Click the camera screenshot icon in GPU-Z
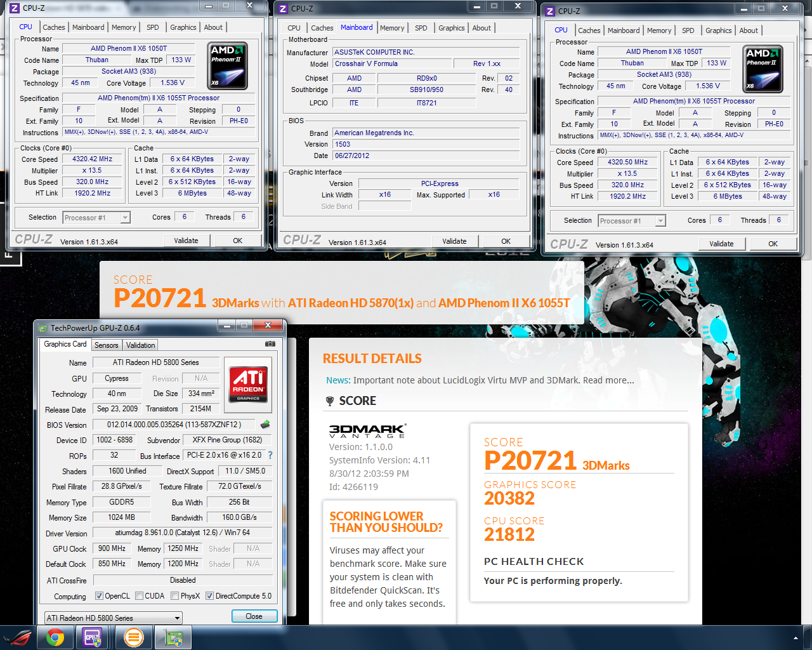 pos(270,344)
